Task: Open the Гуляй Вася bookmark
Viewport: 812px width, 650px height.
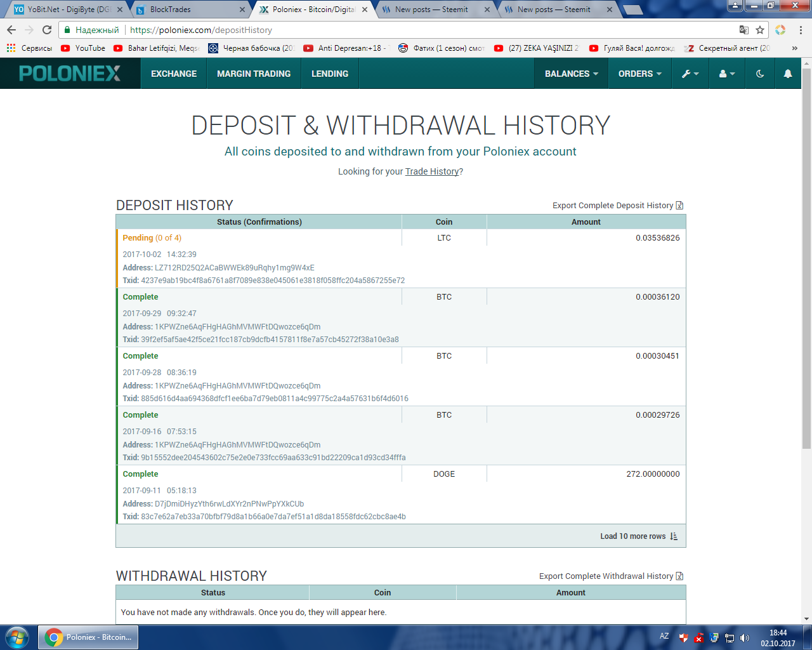Action: click(x=632, y=48)
